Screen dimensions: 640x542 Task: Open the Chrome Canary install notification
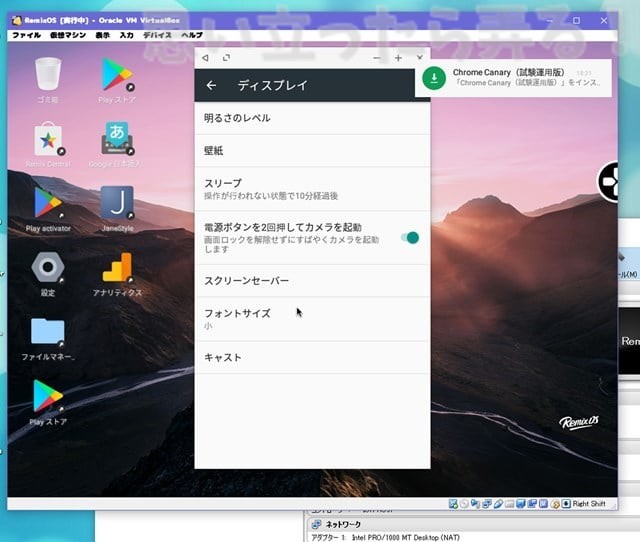tap(513, 78)
